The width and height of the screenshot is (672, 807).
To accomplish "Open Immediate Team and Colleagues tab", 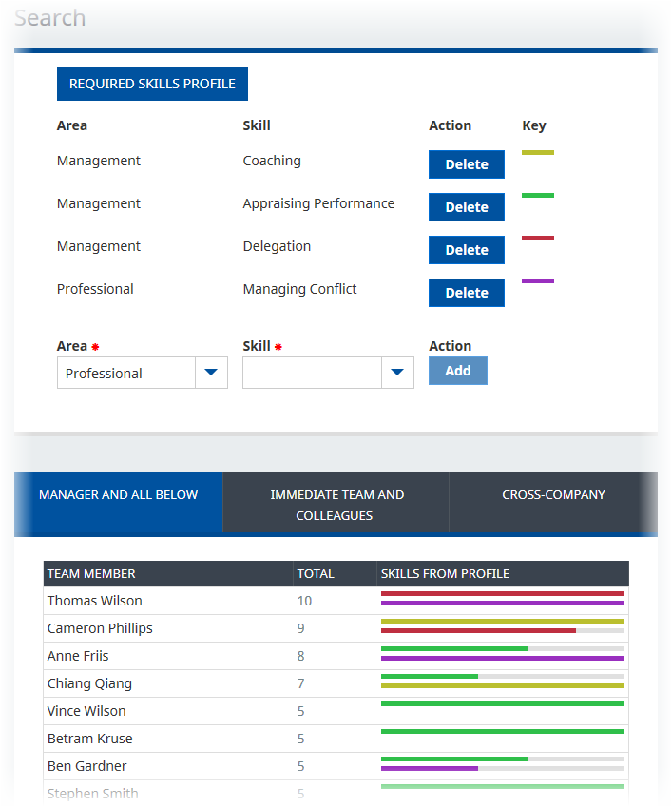I will click(x=336, y=505).
